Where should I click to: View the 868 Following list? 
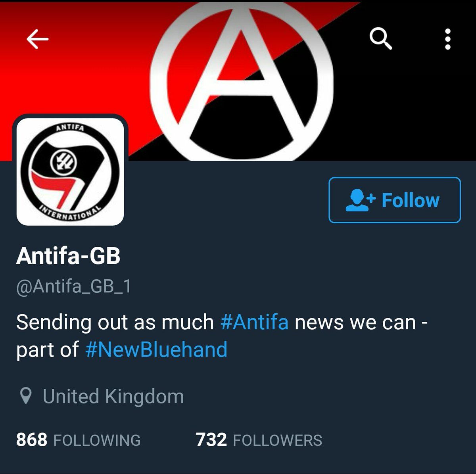click(x=78, y=440)
